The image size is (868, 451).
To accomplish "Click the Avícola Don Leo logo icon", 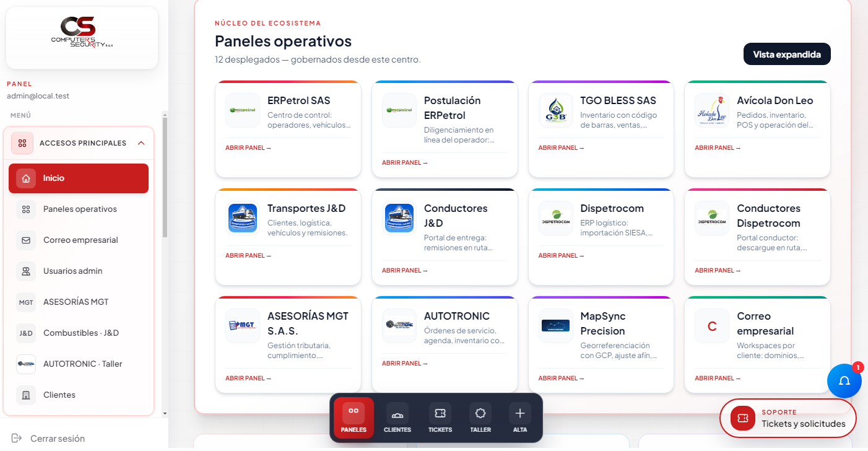I will click(x=712, y=110).
